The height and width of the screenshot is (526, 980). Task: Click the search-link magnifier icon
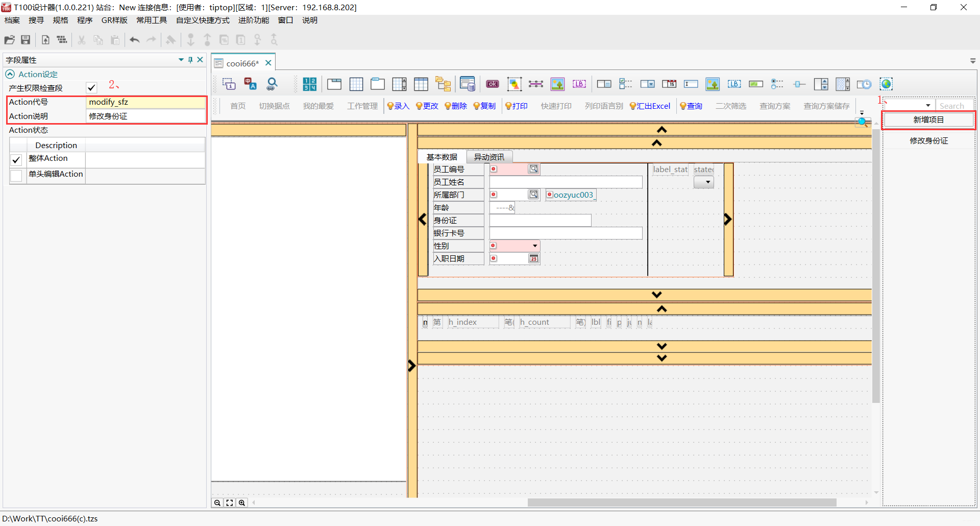pyautogui.click(x=272, y=84)
